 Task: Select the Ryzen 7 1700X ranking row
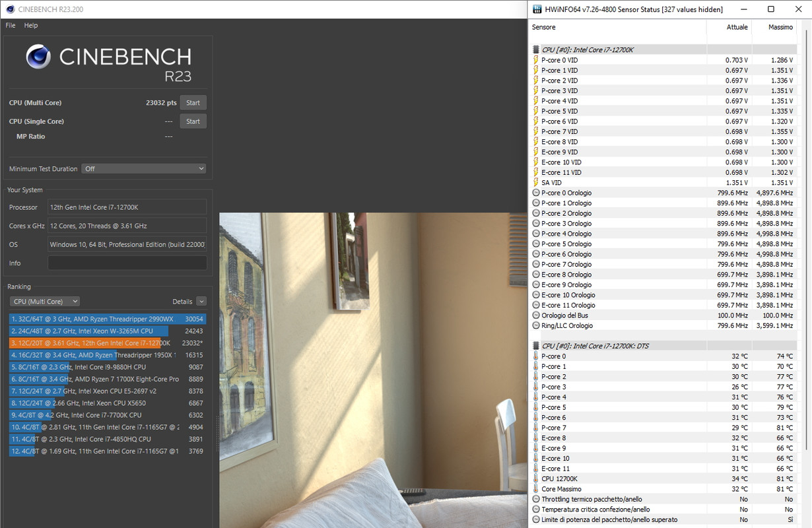[108, 379]
